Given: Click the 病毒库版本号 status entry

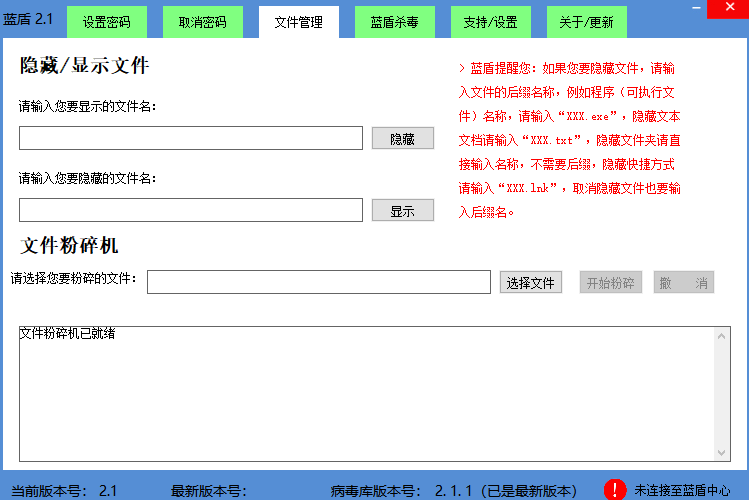Looking at the screenshot, I should pos(454,491).
